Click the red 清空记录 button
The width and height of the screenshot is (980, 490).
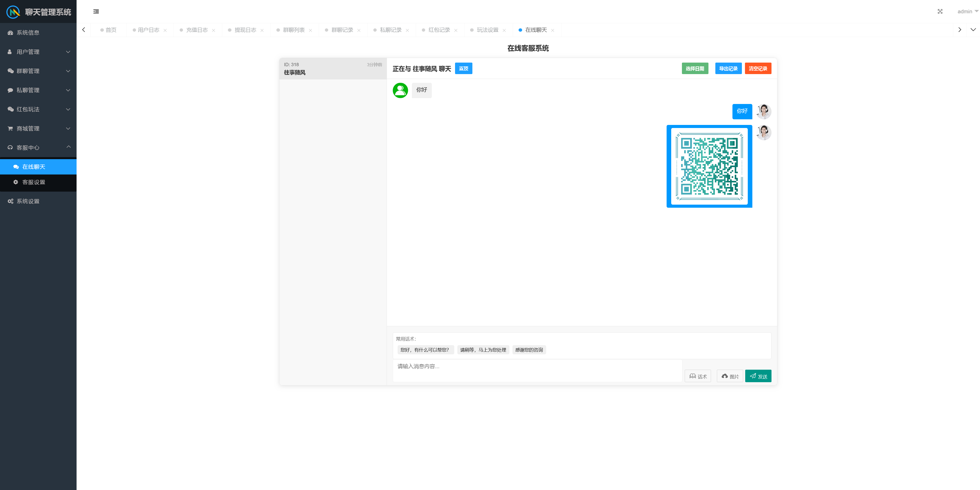tap(758, 68)
